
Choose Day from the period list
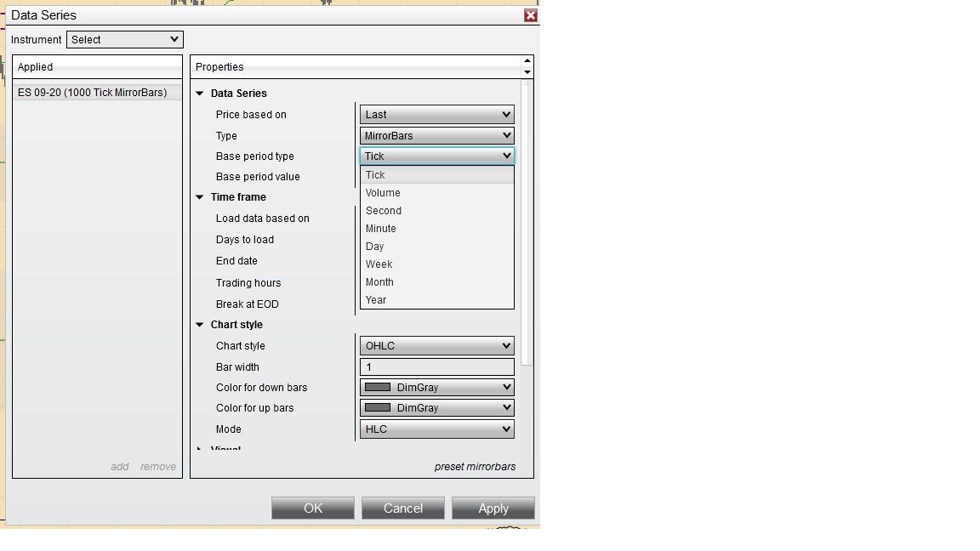[437, 246]
